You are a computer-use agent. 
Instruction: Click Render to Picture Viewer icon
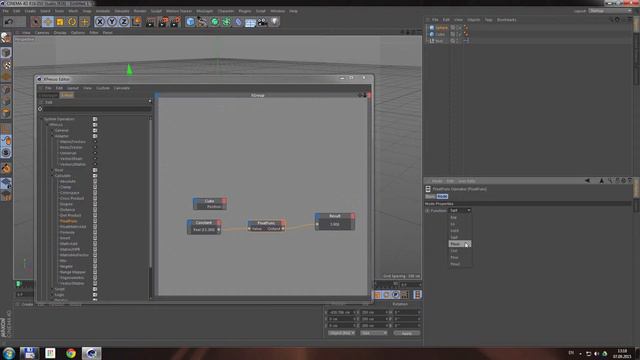[x=163, y=21]
